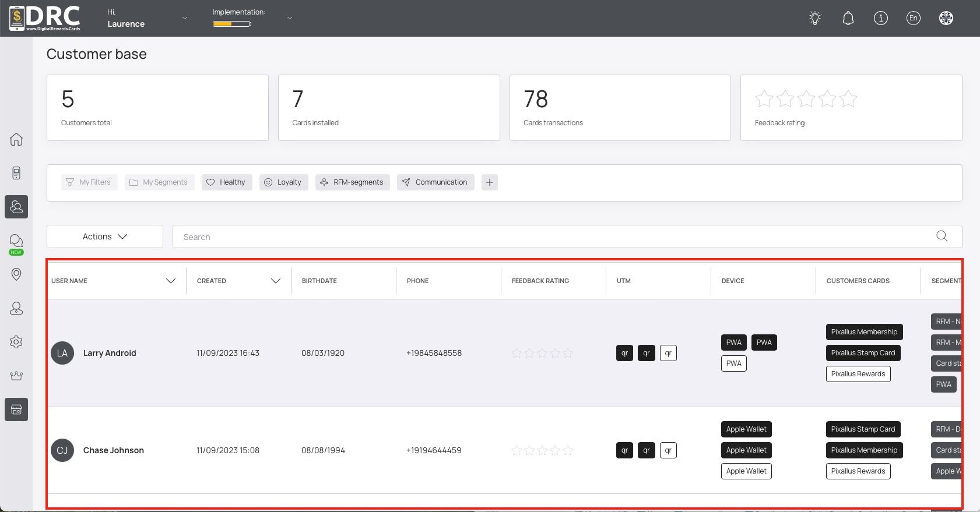Toggle the RFM-segments filter chip
The width and height of the screenshot is (980, 512).
(x=352, y=182)
